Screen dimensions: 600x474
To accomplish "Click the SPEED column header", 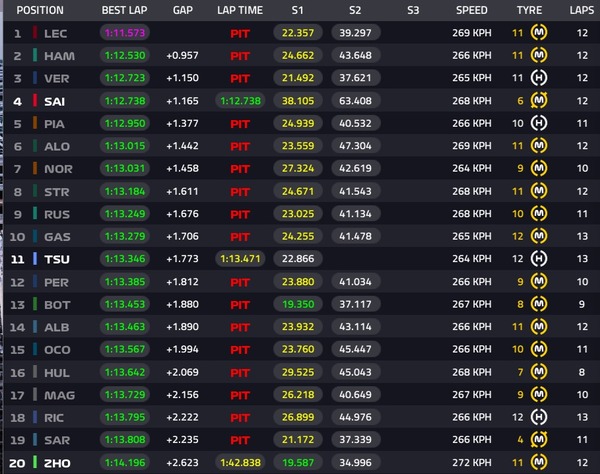I will click(x=471, y=10).
